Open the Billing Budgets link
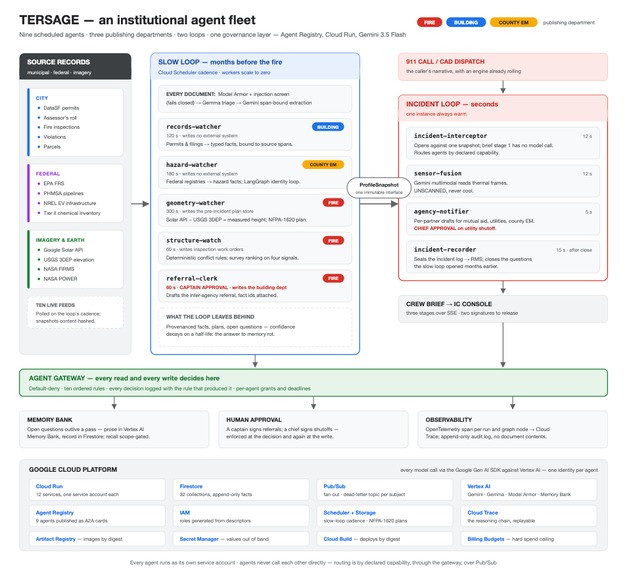The height and width of the screenshot is (573, 627). point(486,539)
